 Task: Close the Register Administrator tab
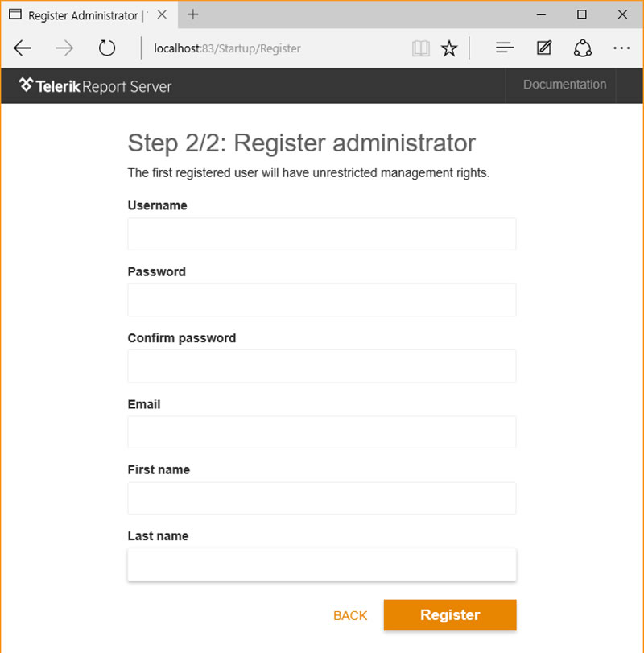point(162,14)
